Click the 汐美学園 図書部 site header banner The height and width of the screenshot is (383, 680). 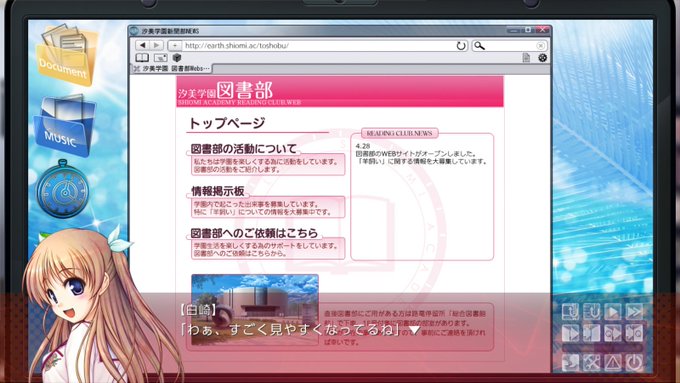tap(340, 92)
